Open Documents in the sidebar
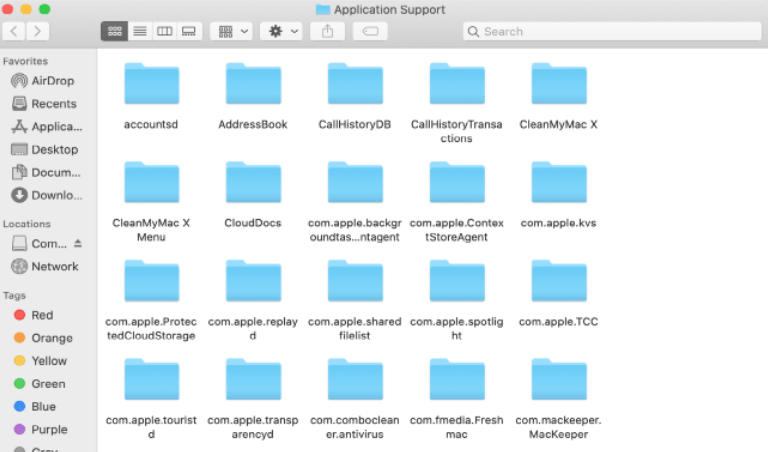 click(x=48, y=172)
